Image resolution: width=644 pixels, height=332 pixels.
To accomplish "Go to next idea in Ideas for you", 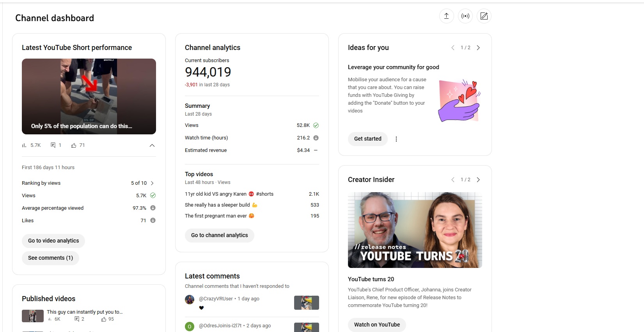I will pyautogui.click(x=478, y=48).
